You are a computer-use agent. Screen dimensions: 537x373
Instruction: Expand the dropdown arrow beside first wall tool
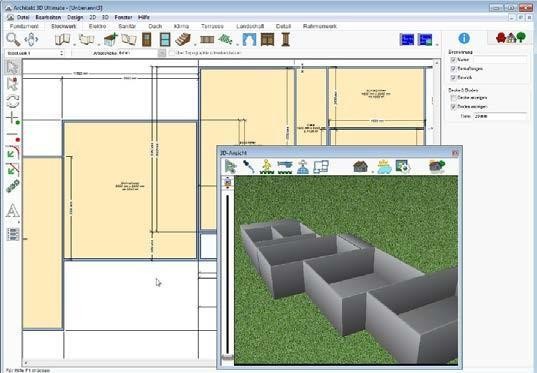tap(74, 45)
